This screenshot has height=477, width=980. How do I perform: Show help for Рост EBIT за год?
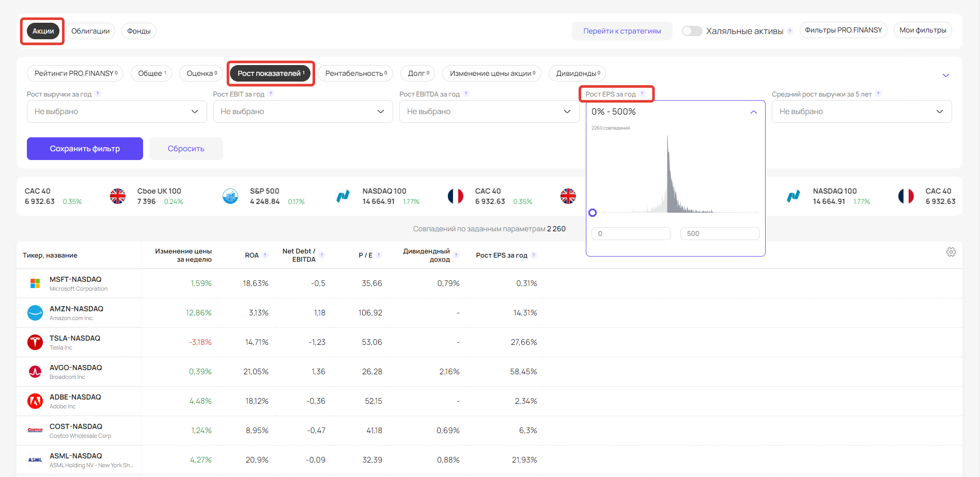[x=271, y=93]
